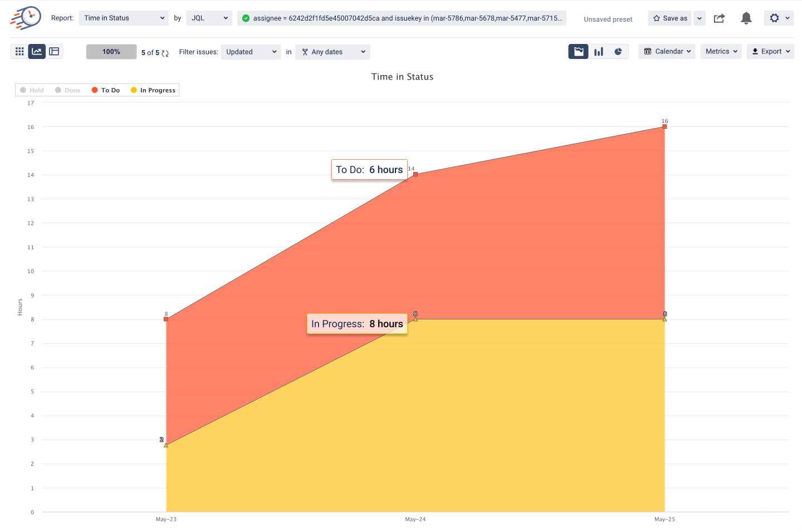Open the Any dates dropdown
Viewport: 802px width, 532px height.
[332, 52]
